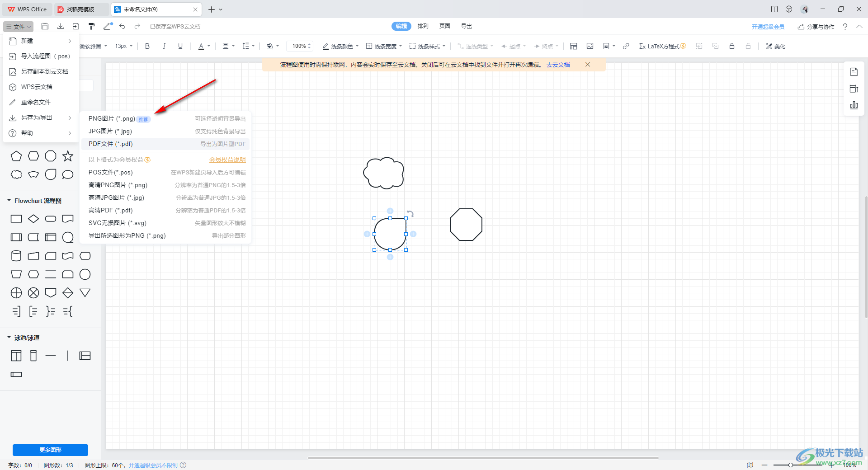Viewport: 868px width, 470px height.
Task: Click the octagon shape on canvas
Action: (x=466, y=225)
